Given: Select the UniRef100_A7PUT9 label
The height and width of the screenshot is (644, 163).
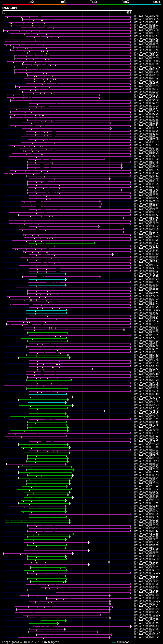Looking at the screenshot, I should pyautogui.click(x=146, y=95).
